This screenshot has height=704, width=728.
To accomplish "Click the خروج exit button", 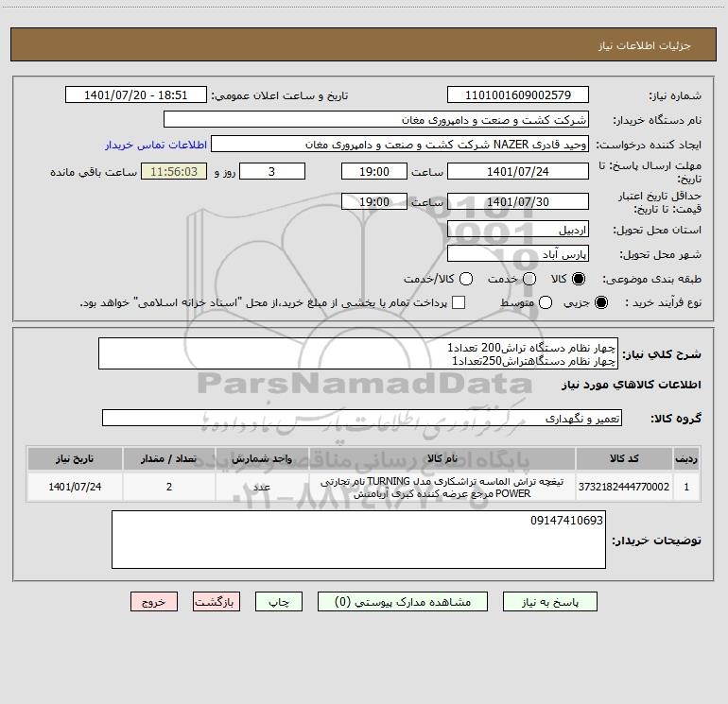I will 154,602.
